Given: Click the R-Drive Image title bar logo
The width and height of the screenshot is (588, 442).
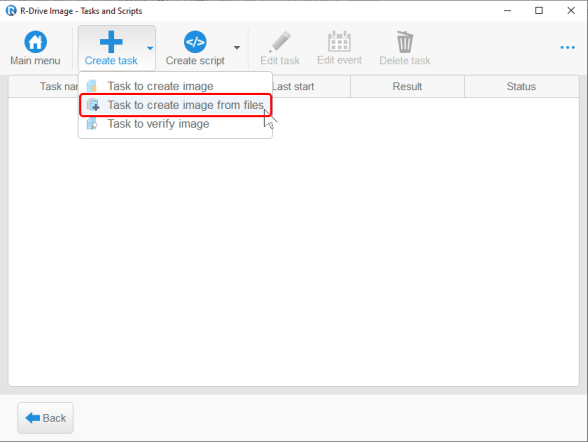Looking at the screenshot, I should pyautogui.click(x=11, y=10).
